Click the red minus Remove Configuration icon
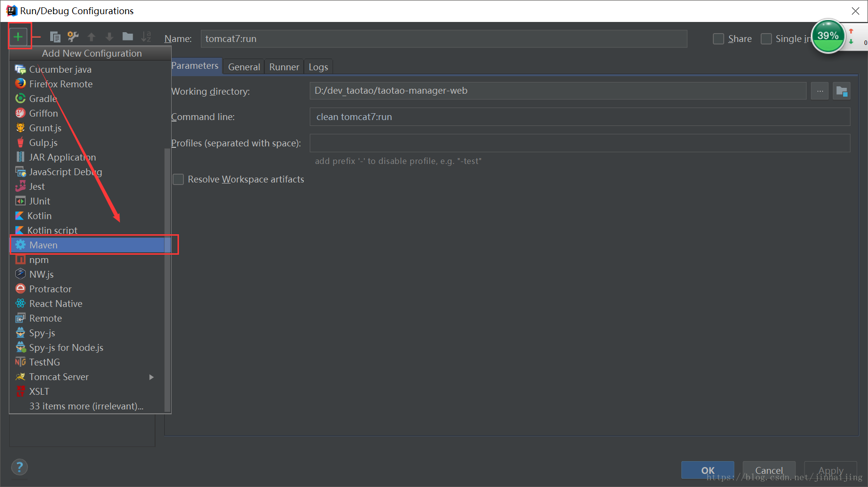Screen dimensions: 868x487 [x=37, y=37]
